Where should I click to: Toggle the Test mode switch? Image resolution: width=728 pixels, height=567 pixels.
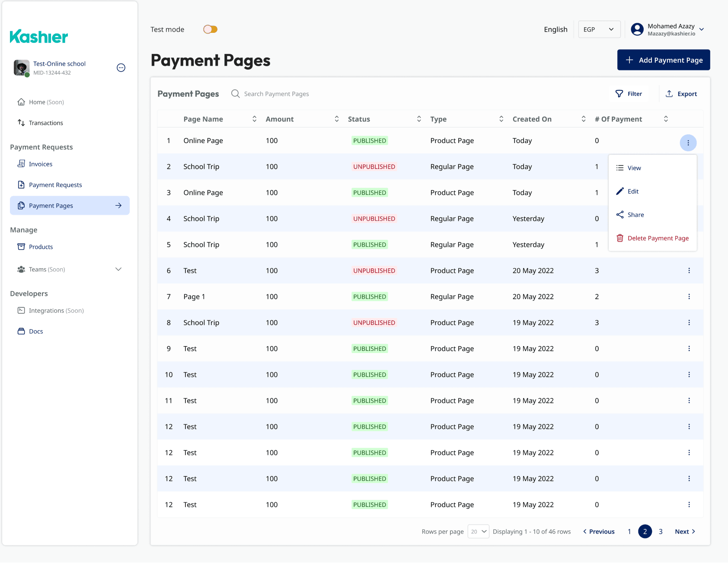click(x=211, y=29)
